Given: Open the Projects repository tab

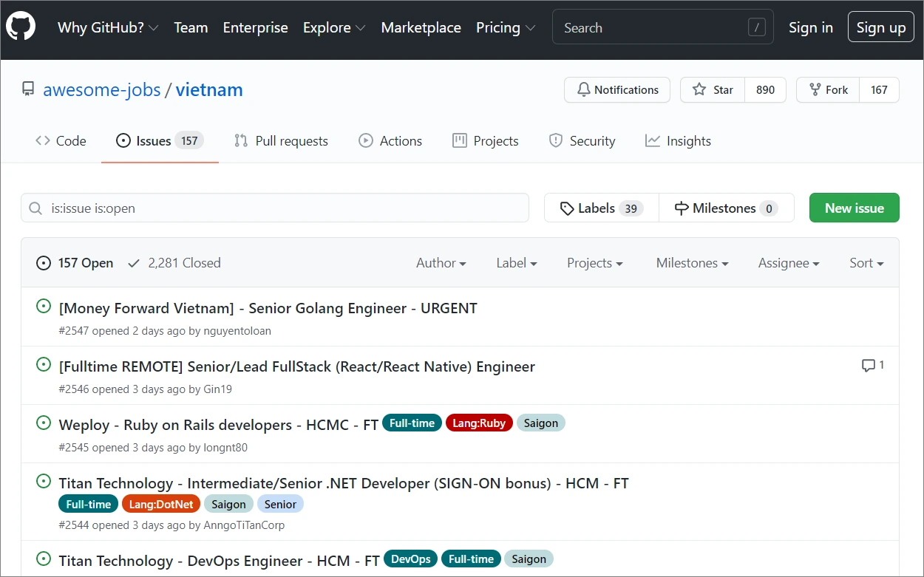Looking at the screenshot, I should [x=486, y=141].
